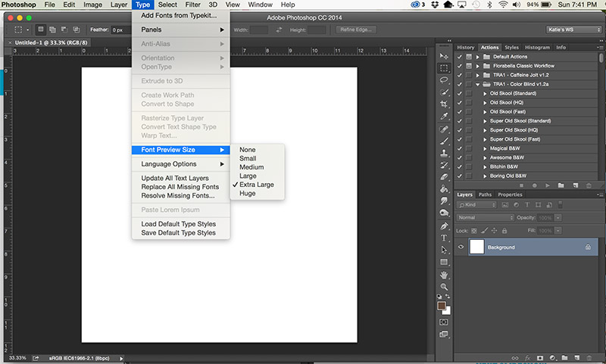Lock transparent pixels in Layers panel

(x=474, y=231)
